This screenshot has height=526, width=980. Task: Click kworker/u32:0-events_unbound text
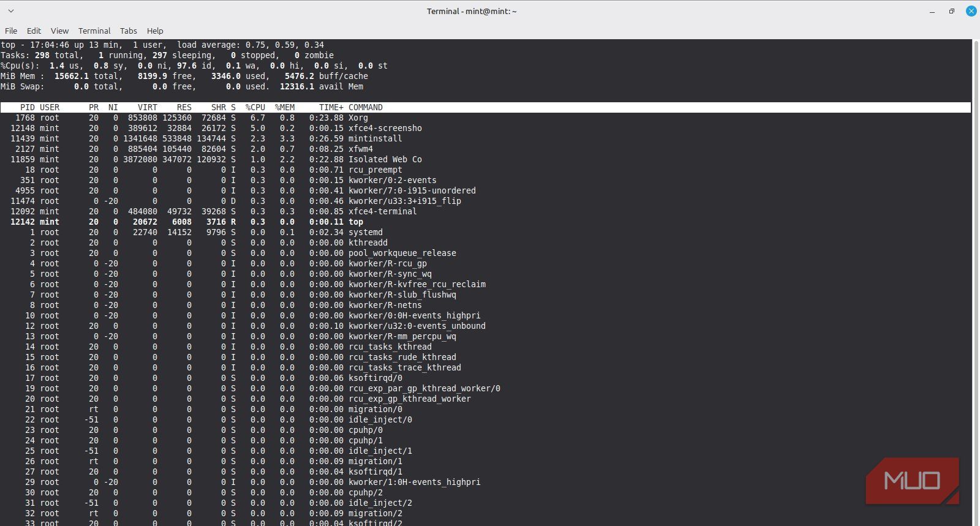coord(417,326)
